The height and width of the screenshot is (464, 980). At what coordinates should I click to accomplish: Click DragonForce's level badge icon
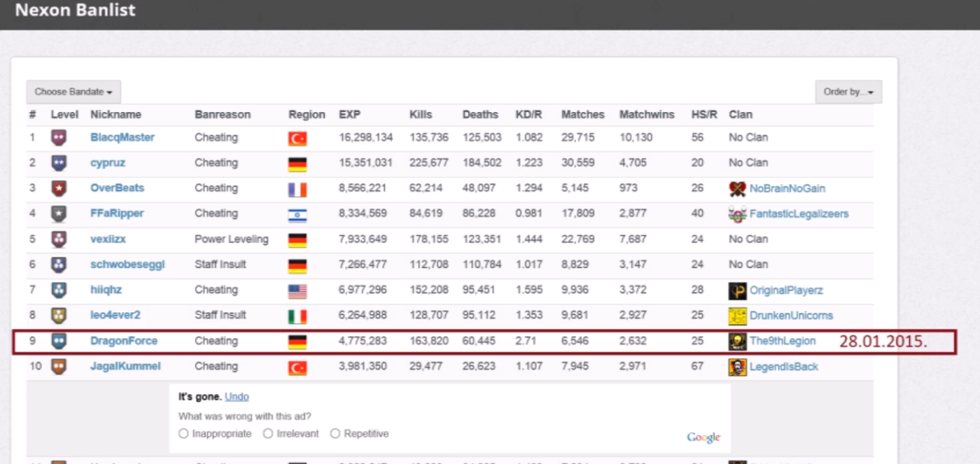pos(59,341)
